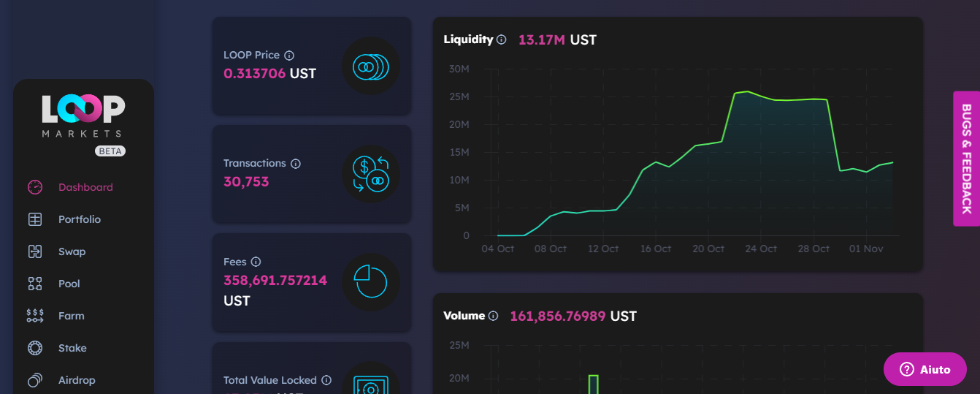980x394 pixels.
Task: Click the info icon next to LOOP Price
Action: pyautogui.click(x=289, y=55)
